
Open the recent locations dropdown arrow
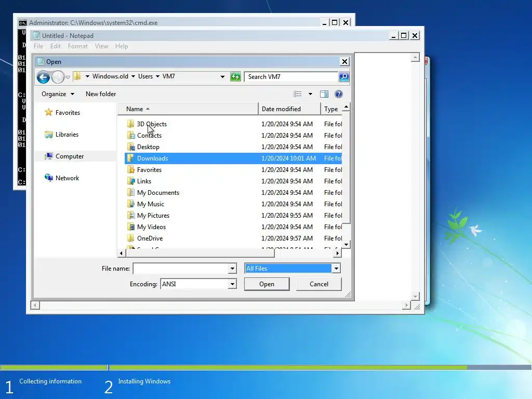tap(68, 77)
